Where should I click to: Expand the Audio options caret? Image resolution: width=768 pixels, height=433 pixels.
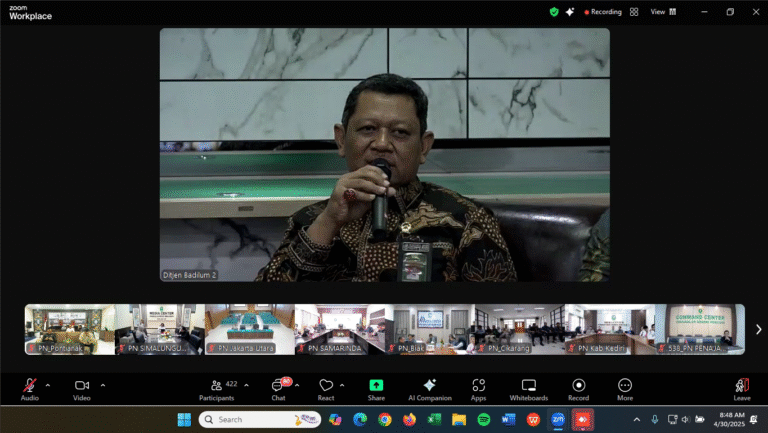[x=48, y=384]
